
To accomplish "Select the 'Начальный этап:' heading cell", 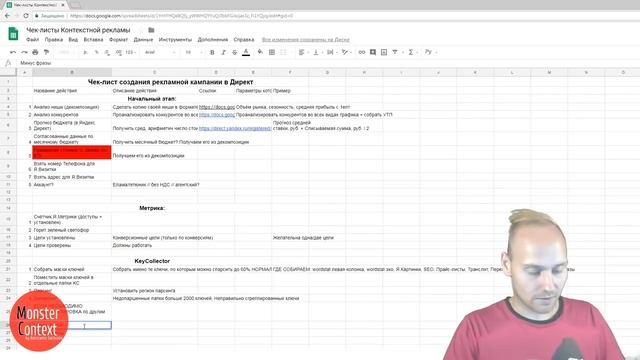I will (x=152, y=99).
